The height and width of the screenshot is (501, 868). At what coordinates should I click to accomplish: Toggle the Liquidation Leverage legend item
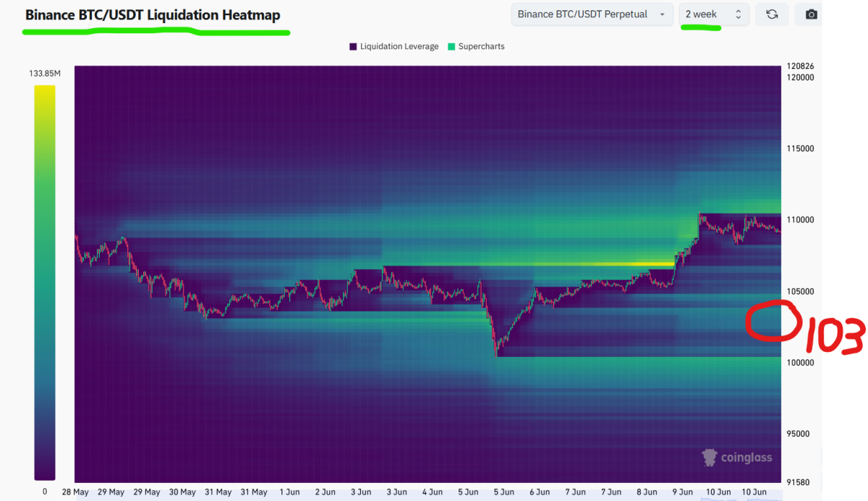394,46
